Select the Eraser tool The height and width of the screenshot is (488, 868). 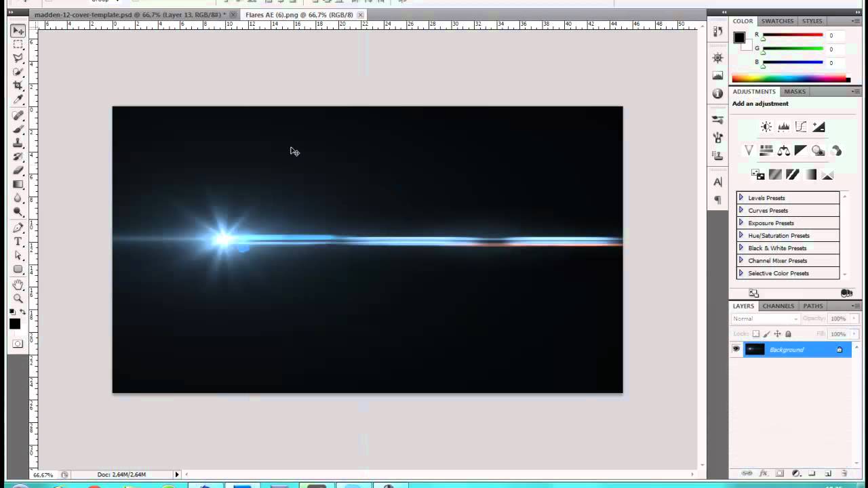coord(18,170)
